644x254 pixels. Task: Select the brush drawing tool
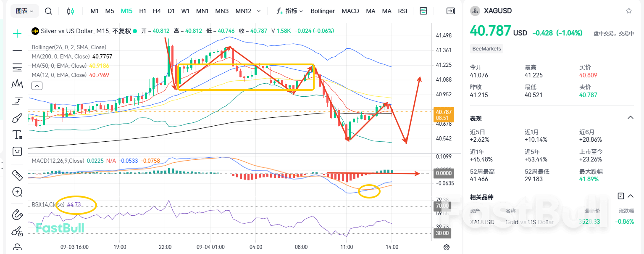click(17, 118)
